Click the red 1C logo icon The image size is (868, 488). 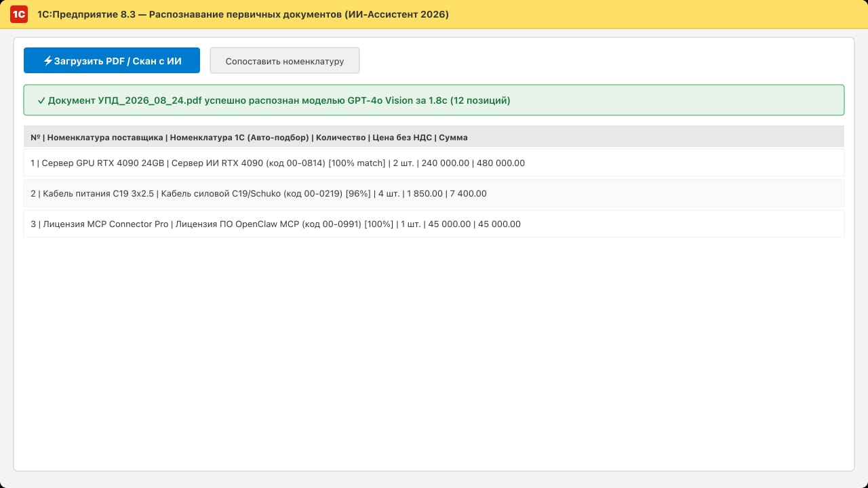point(19,14)
